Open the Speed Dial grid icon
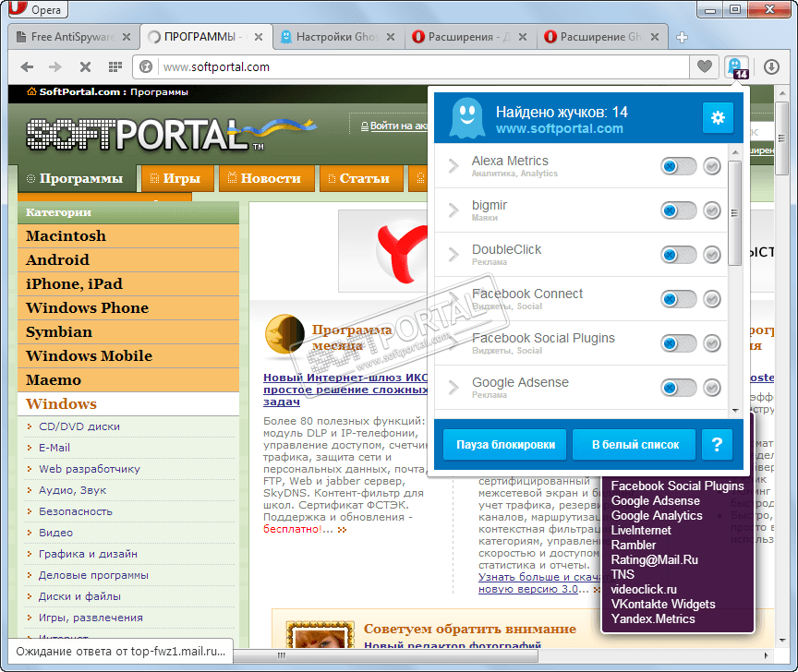798x672 pixels. (x=115, y=66)
